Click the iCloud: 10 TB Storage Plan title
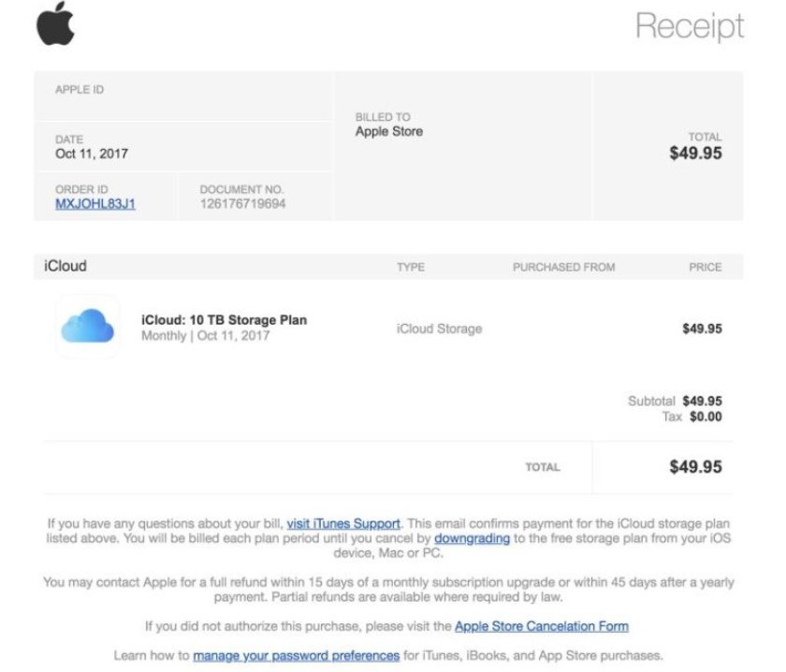The width and height of the screenshot is (786, 672). [224, 320]
